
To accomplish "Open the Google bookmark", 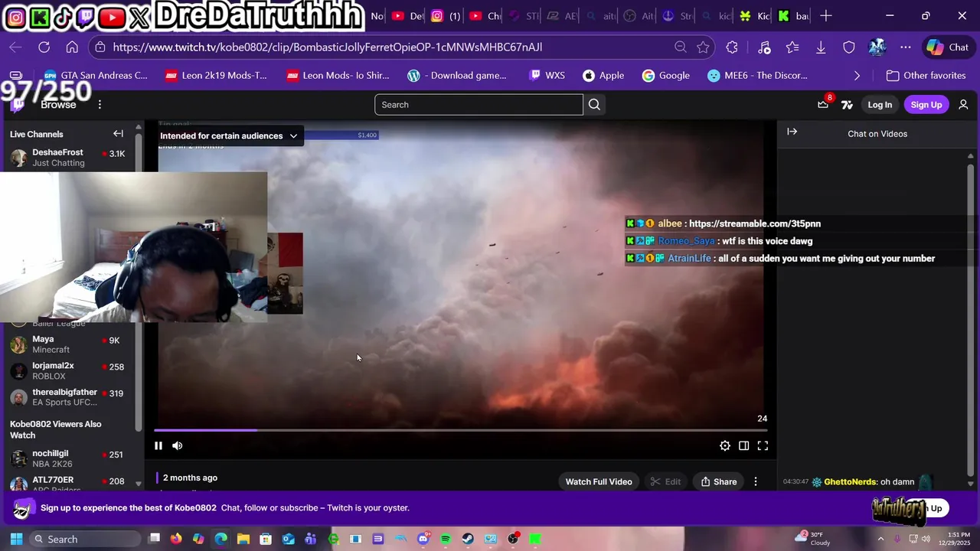I will [x=665, y=76].
